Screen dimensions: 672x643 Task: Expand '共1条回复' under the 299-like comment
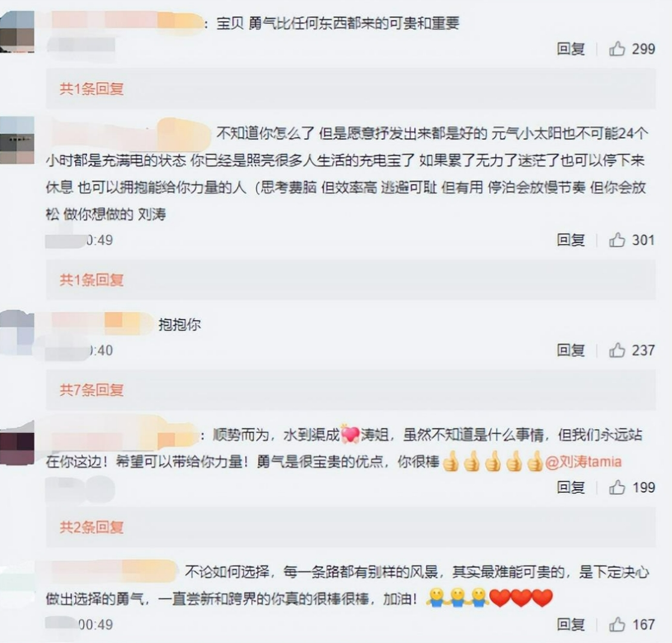92,89
